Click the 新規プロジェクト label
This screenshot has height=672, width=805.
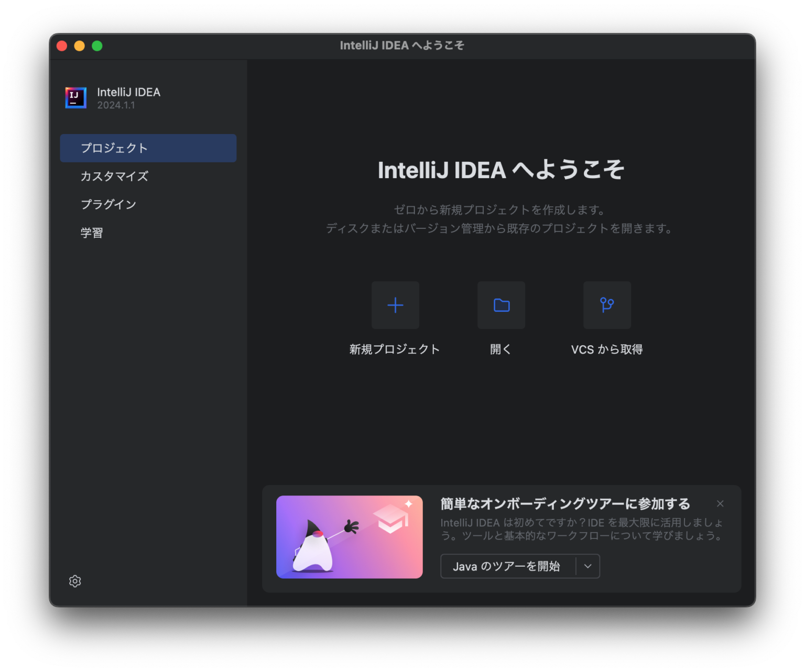pyautogui.click(x=395, y=349)
